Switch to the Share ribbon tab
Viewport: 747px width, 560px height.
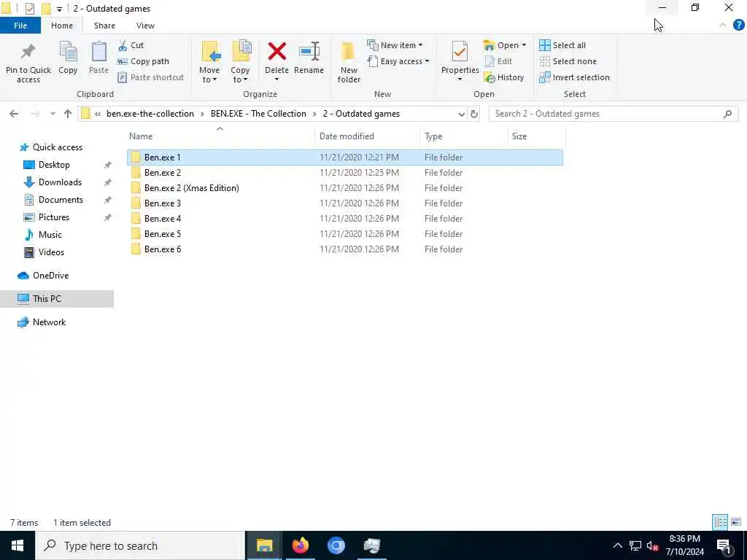point(104,26)
